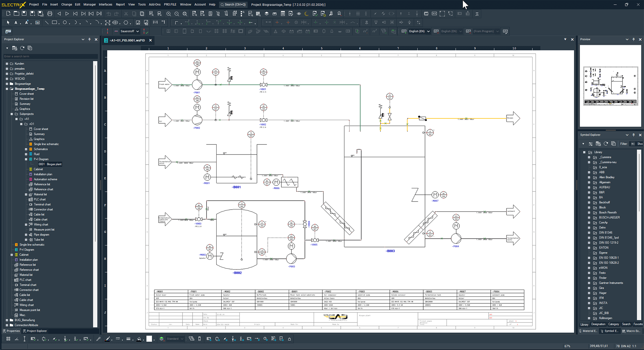Select the line drawing tool
Viewport: 644px width, 350px height.
[x=47, y=22]
